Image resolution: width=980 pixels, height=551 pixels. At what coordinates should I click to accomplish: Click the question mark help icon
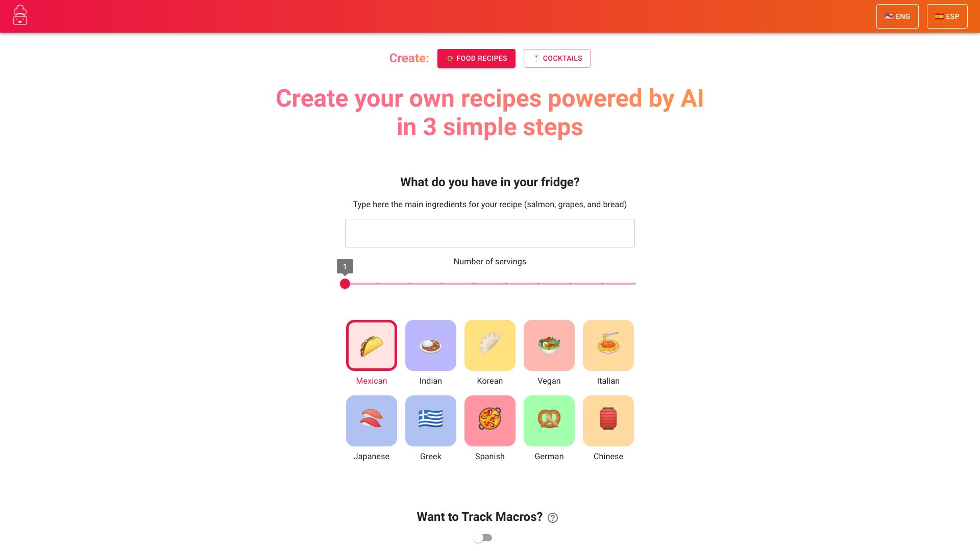tap(553, 517)
